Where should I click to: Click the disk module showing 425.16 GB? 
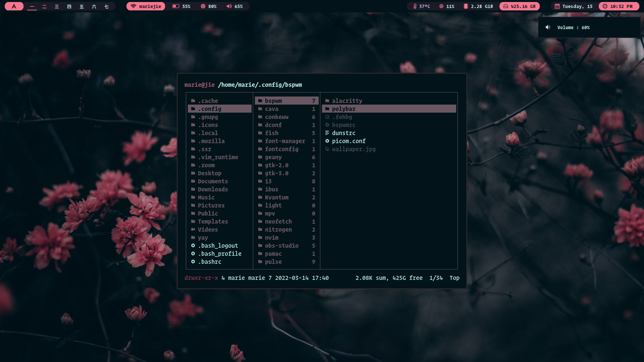coord(520,6)
